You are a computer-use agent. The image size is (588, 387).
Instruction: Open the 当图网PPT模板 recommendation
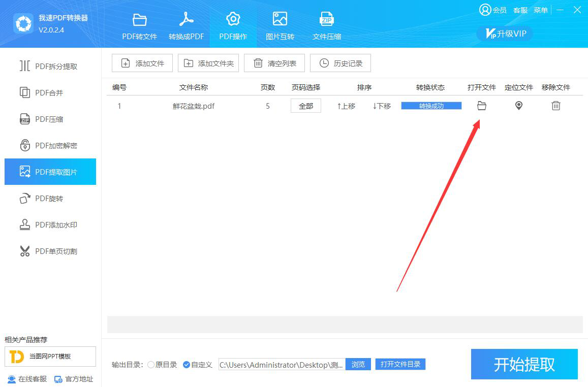pos(50,357)
